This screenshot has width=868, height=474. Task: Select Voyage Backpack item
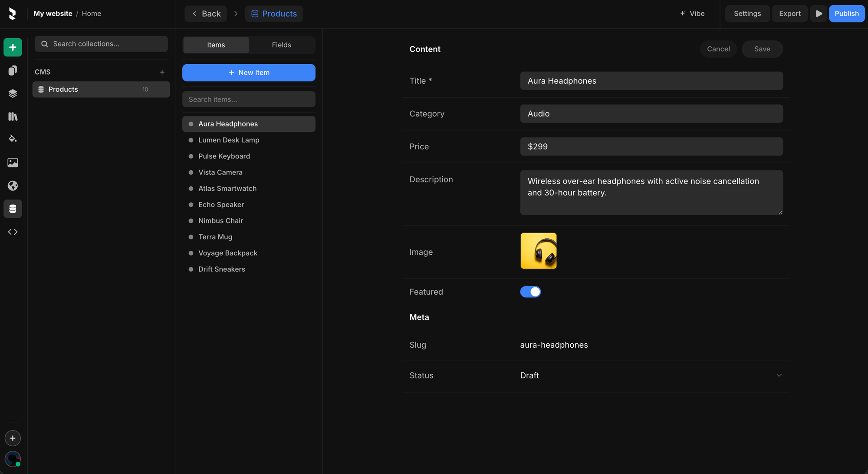click(x=249, y=253)
